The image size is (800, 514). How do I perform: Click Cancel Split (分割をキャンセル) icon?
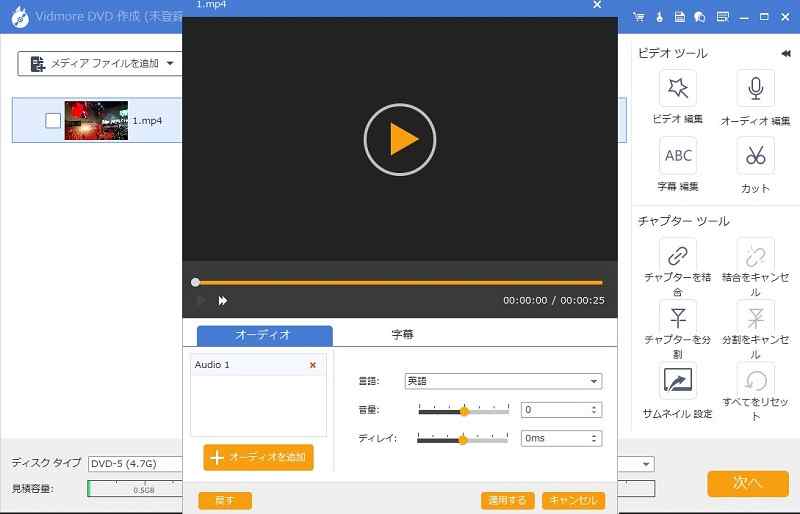click(755, 317)
